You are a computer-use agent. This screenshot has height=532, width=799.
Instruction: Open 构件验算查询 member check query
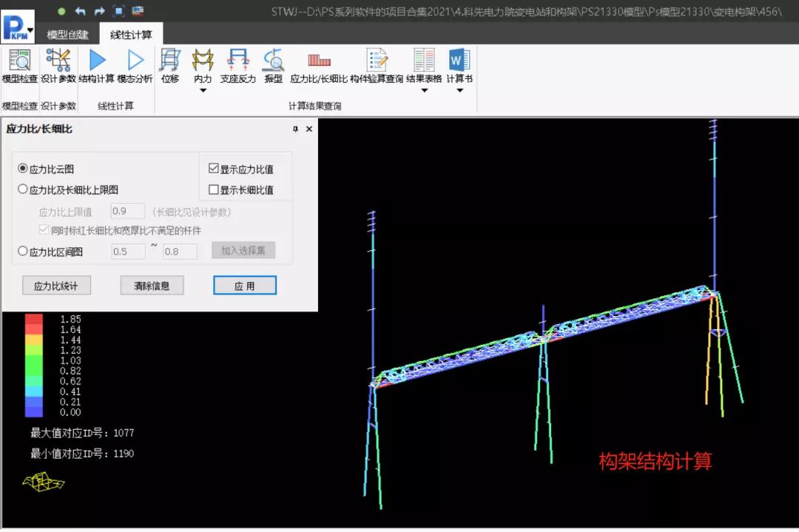377,70
